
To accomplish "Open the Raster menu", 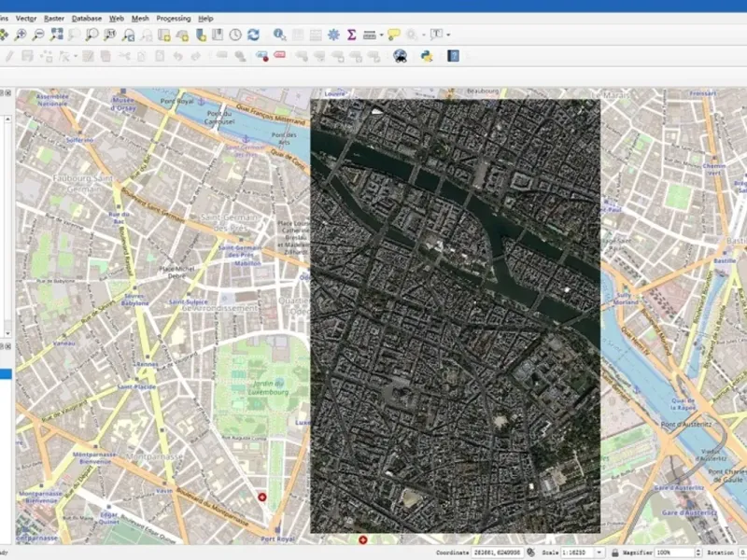I will click(54, 19).
